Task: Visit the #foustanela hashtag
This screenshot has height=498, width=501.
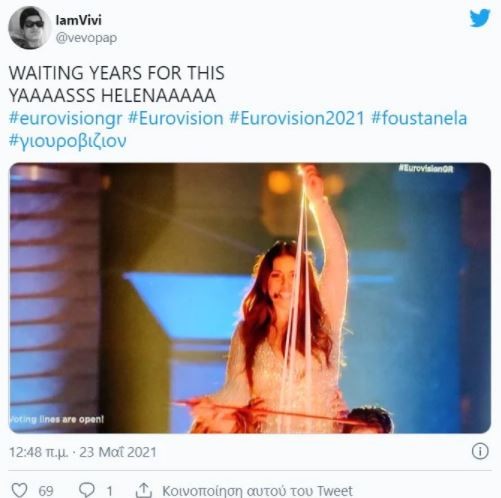Action: 419,119
